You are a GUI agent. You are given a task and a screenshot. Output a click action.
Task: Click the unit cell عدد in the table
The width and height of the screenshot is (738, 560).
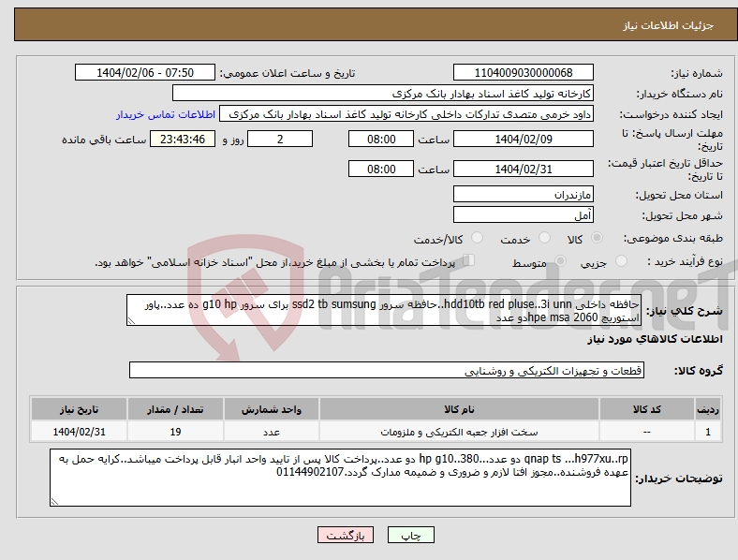pyautogui.click(x=272, y=432)
